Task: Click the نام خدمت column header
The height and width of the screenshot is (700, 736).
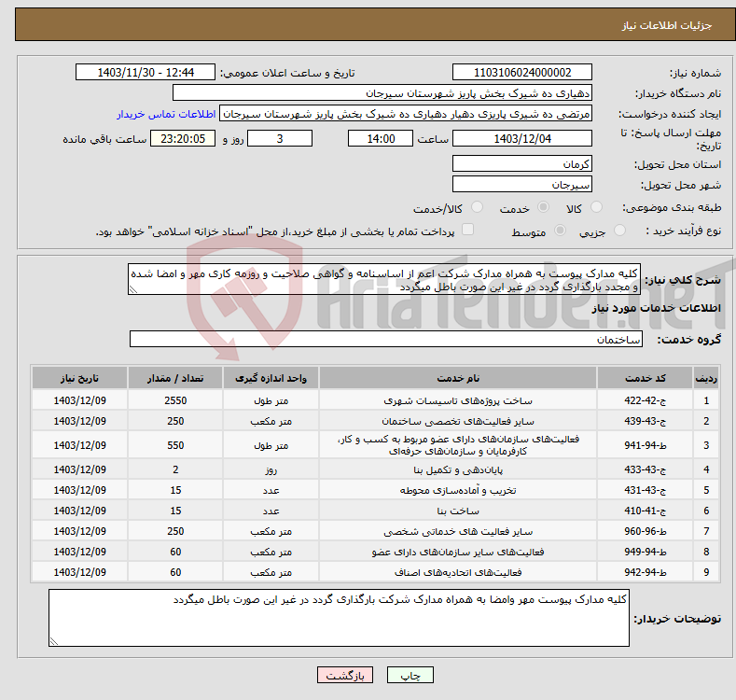Action: (458, 378)
